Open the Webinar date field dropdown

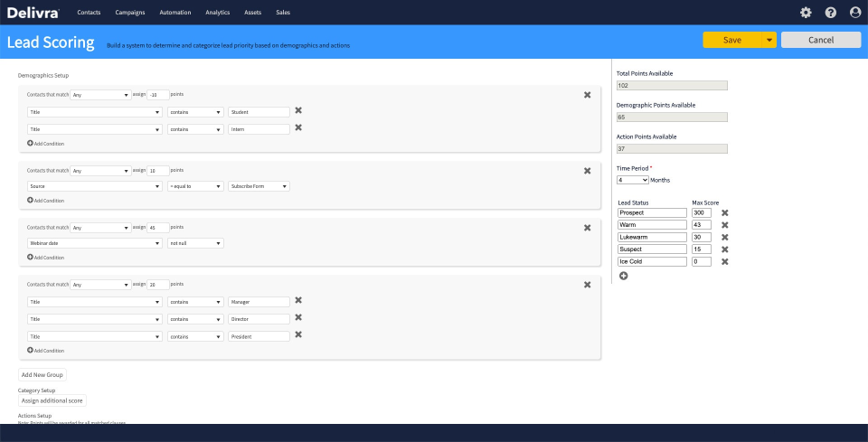[95, 243]
